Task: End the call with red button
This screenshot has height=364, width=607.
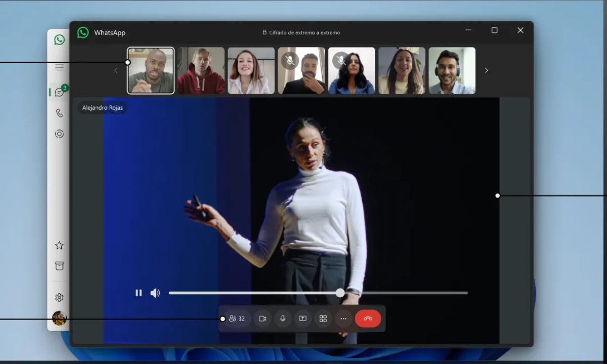Action: 368,318
